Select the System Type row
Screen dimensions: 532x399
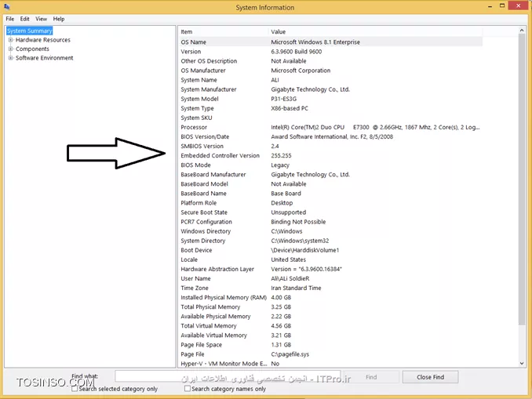(x=330, y=108)
